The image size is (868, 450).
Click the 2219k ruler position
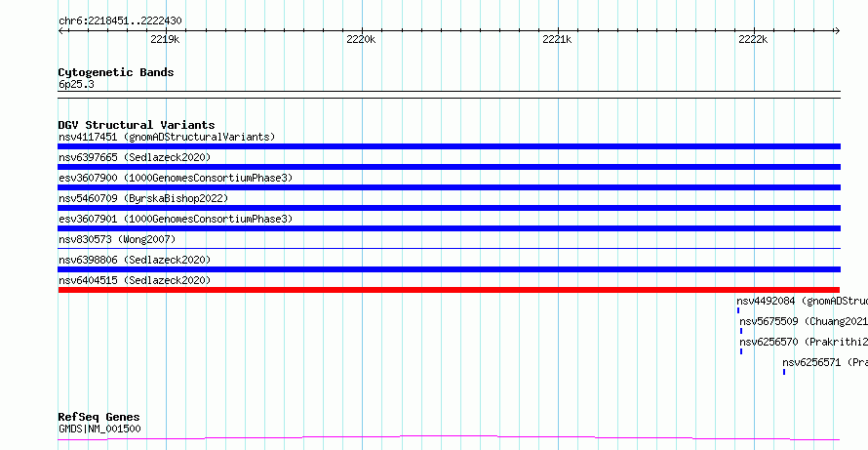pyautogui.click(x=165, y=39)
